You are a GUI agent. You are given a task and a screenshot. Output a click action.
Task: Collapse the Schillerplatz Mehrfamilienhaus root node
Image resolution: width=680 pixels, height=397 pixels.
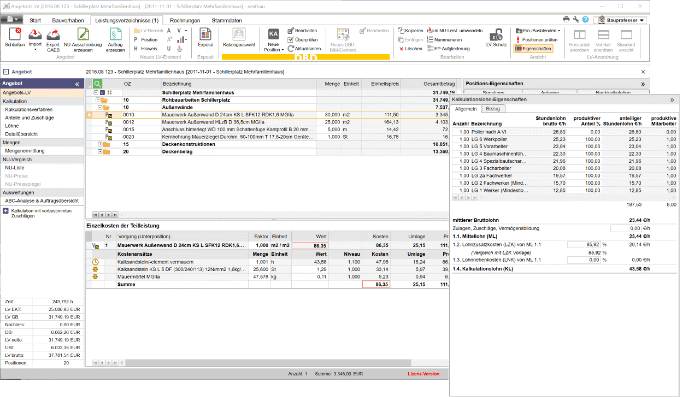(96, 92)
